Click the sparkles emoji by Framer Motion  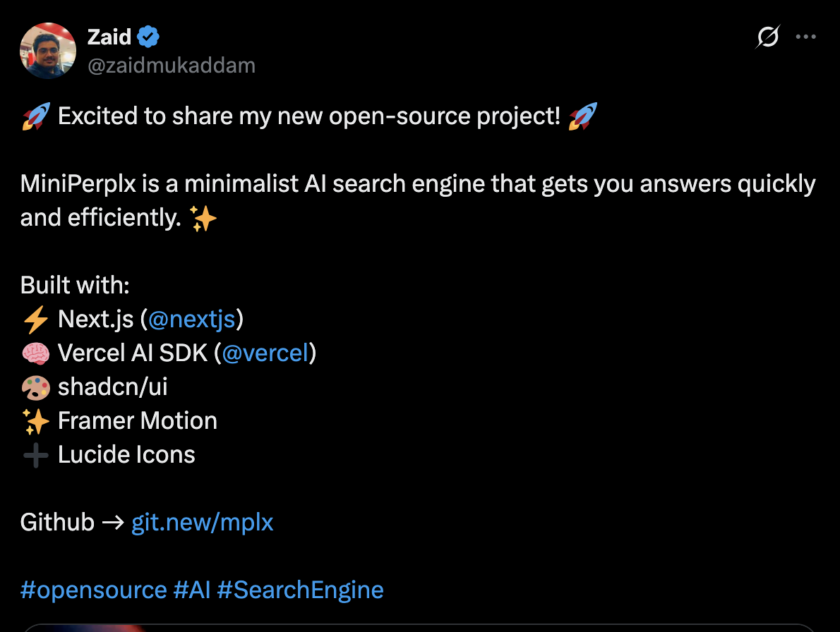[x=36, y=421]
